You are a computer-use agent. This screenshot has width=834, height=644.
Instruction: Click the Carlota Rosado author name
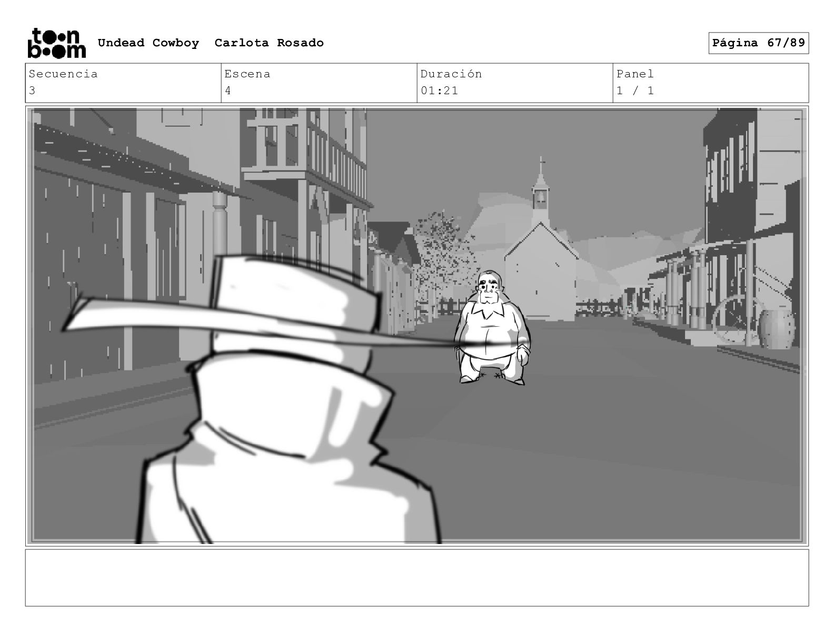tap(269, 43)
